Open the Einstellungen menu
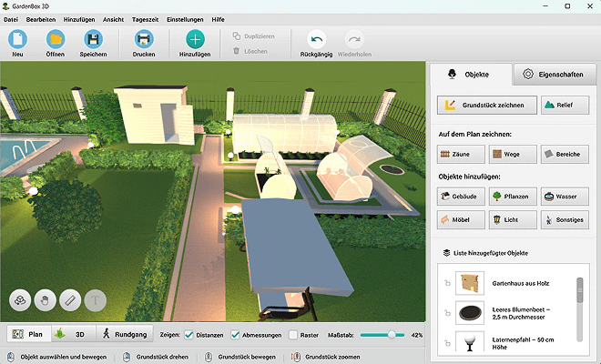601x364 pixels. [x=185, y=19]
